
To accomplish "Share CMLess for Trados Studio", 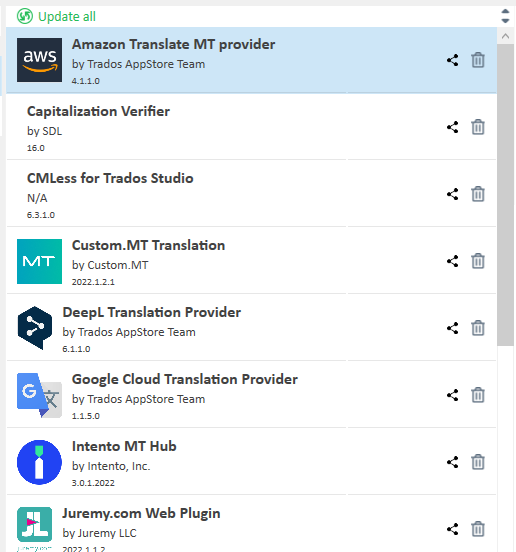I will 453,194.
